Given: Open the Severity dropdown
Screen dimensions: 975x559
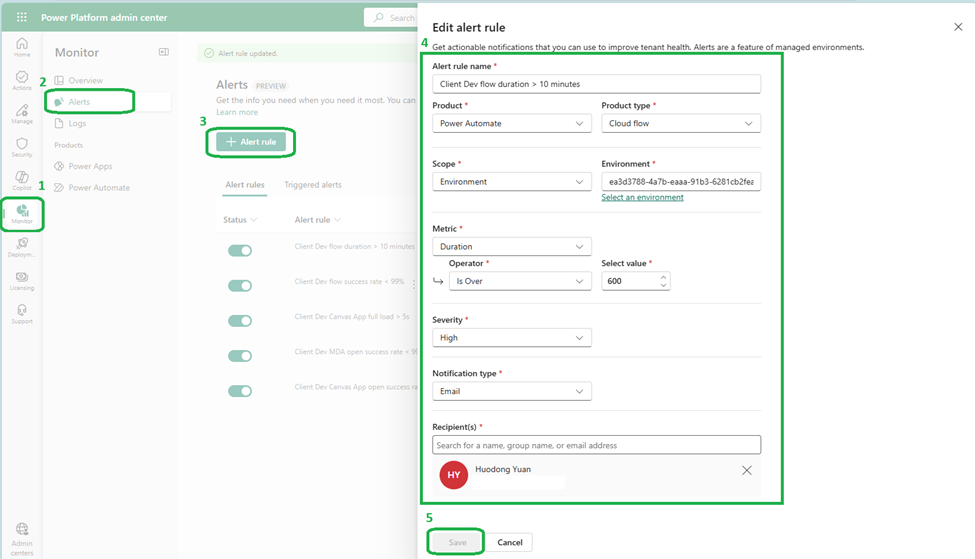Looking at the screenshot, I should 512,338.
